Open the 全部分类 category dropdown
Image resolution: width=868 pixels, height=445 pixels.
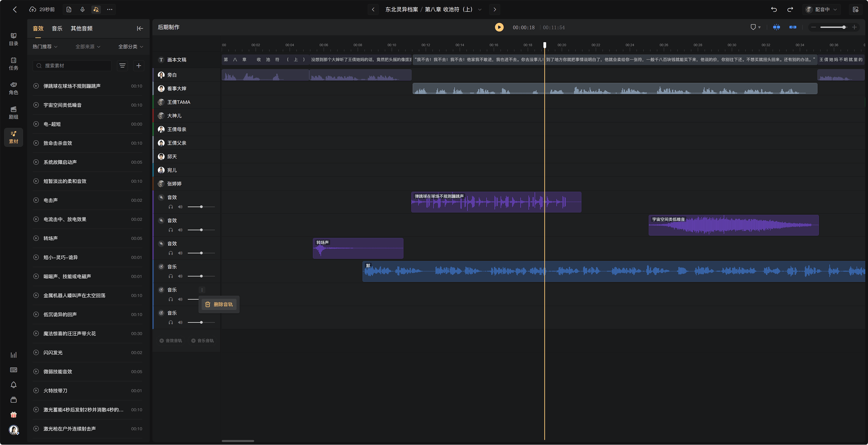tap(131, 46)
